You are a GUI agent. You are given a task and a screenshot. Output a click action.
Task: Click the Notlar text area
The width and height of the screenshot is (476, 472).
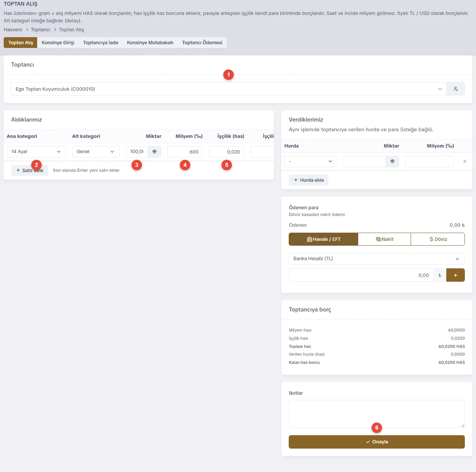coord(377,414)
